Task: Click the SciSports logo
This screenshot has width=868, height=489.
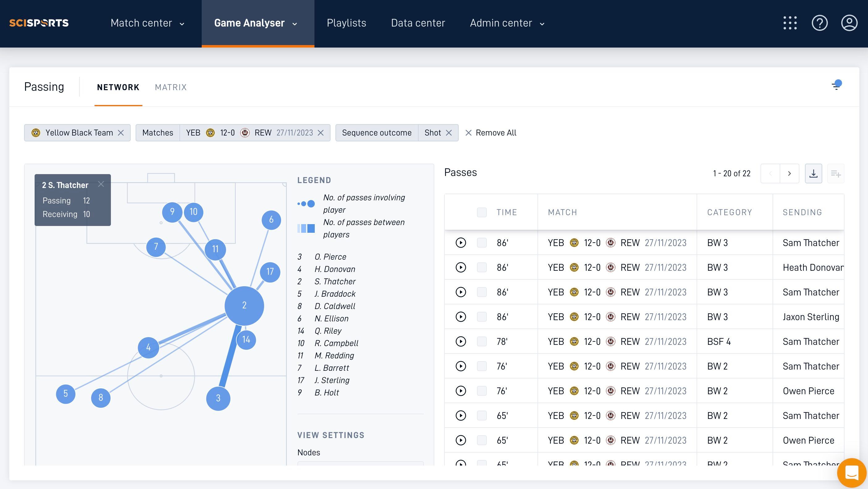Action: 39,23
